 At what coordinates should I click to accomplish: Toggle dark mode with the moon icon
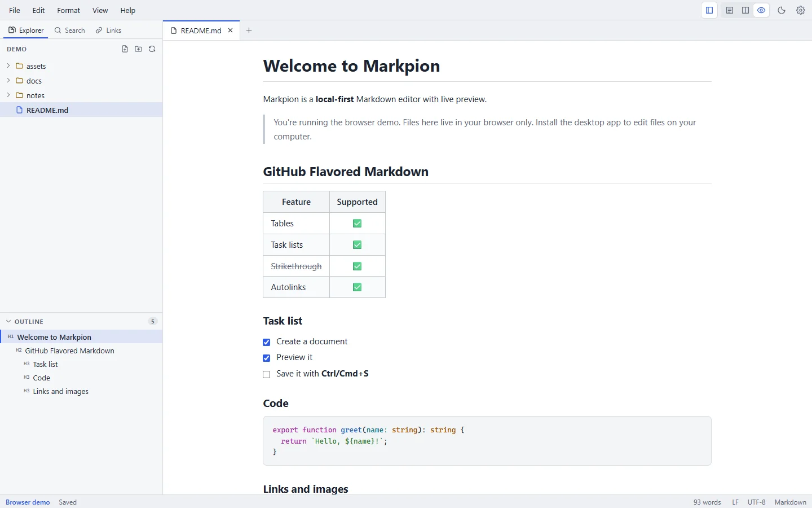click(782, 10)
